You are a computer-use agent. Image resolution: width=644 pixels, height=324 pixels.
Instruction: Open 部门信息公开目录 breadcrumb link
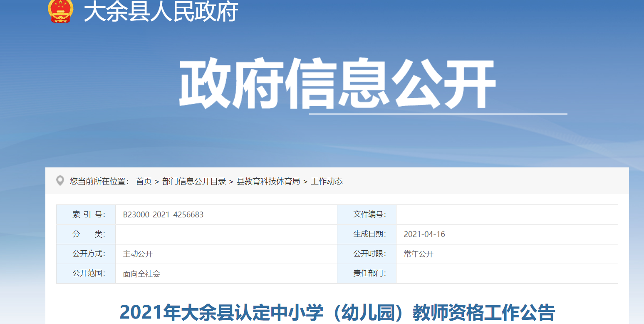194,181
